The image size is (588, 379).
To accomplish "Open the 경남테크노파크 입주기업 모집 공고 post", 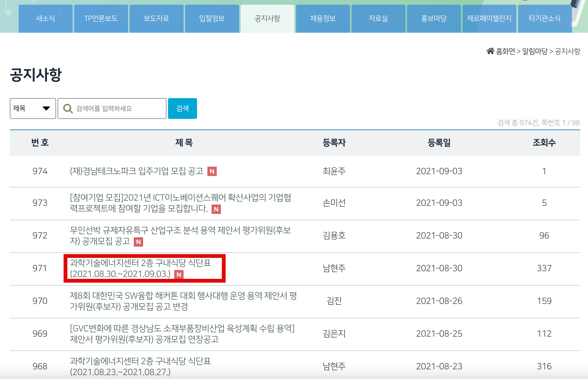I will coord(137,171).
